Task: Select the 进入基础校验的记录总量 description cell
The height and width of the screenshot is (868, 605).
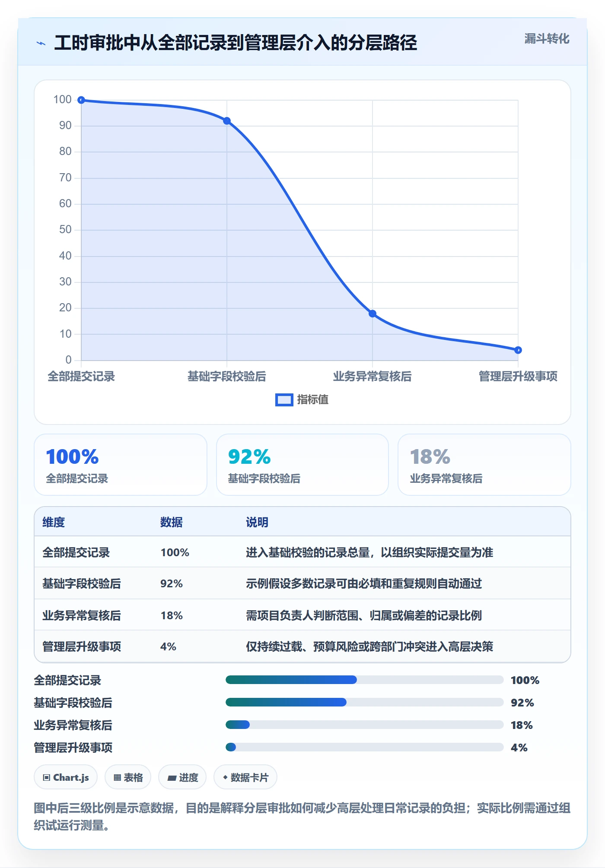Action: coord(369,552)
